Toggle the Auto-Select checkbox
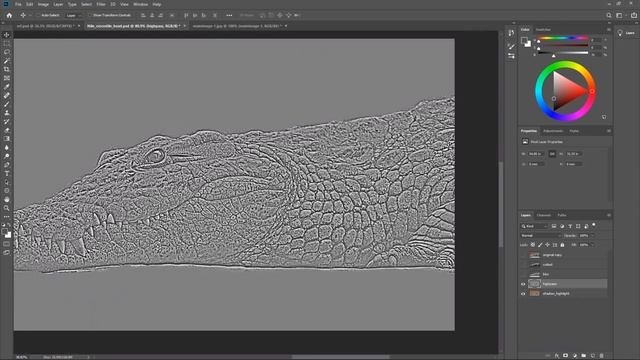Viewport: 640px width, 360px height. [x=38, y=15]
